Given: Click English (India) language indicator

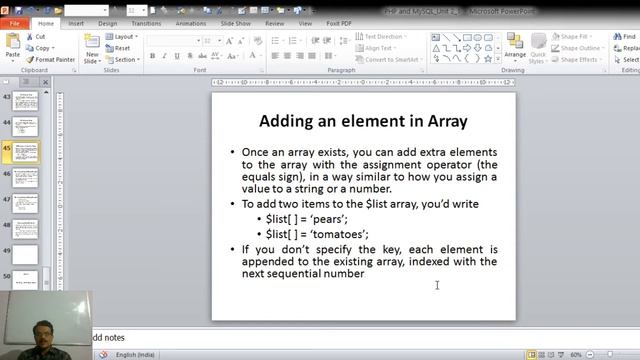Looking at the screenshot, I should coord(135,355).
